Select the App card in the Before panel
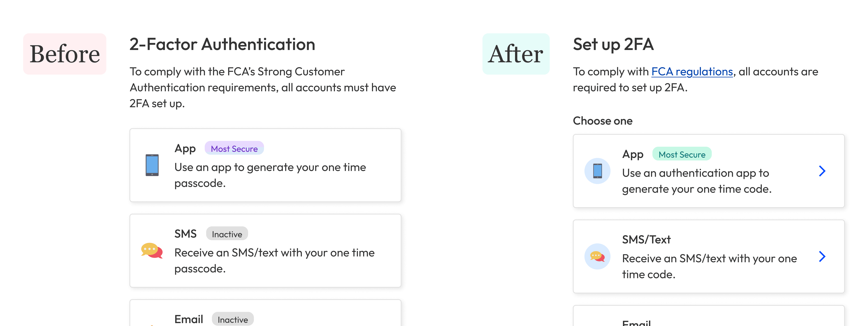Image resolution: width=868 pixels, height=326 pixels. [265, 165]
